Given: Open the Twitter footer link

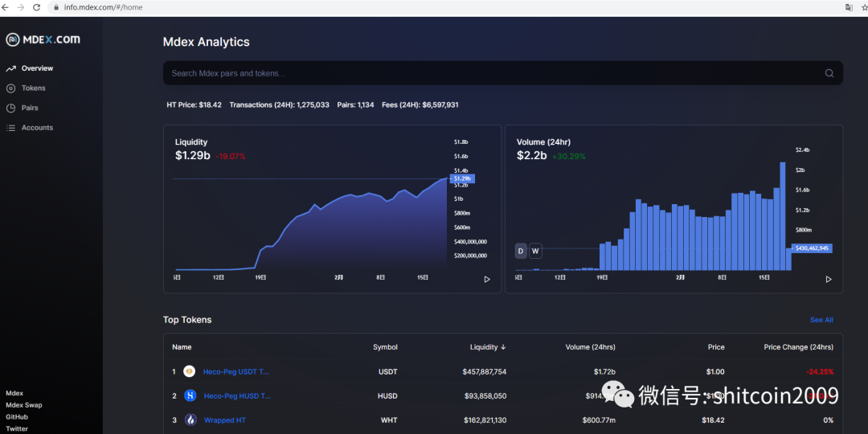Looking at the screenshot, I should coord(17,429).
